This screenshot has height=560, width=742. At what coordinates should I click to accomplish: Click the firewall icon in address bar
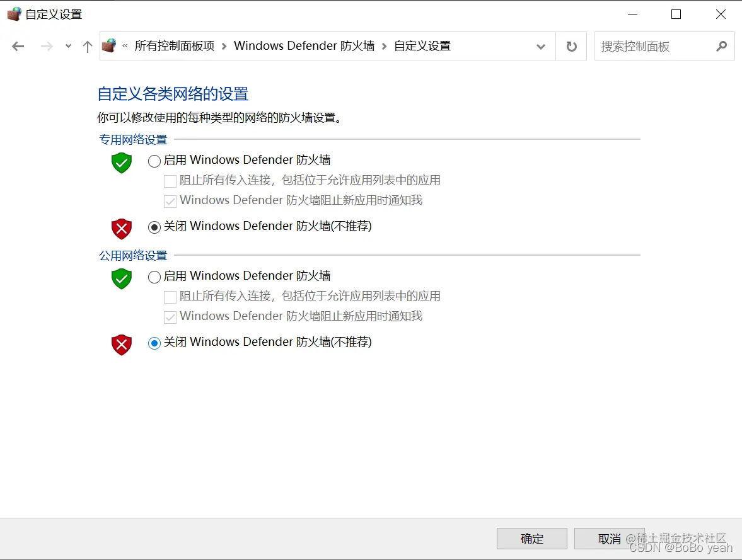coord(109,46)
